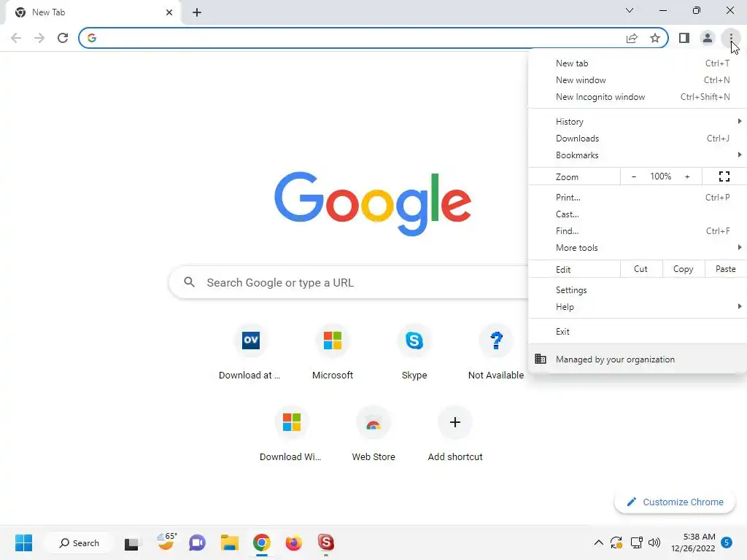Open the Download at shortcut tile
Screen dimensions: 747x560
pos(251,352)
